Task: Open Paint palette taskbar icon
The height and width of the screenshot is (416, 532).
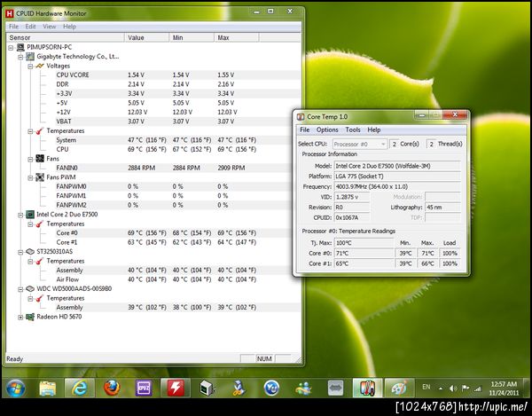Action: tap(399, 388)
